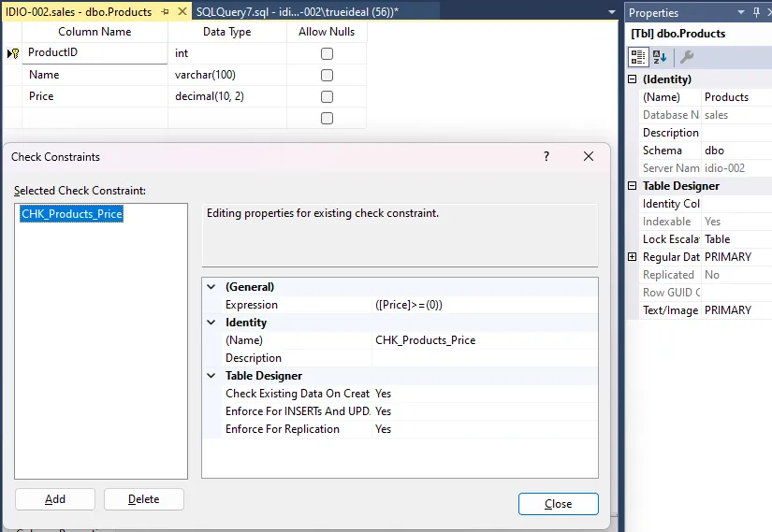772x532 pixels.
Task: Click the Expression value ([Price]>=(0))
Action: pos(485,305)
